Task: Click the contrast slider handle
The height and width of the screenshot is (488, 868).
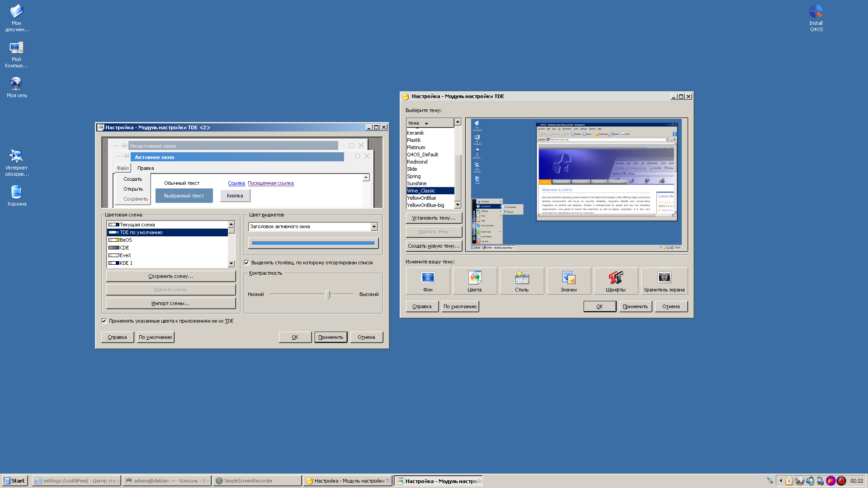Action: 327,295
